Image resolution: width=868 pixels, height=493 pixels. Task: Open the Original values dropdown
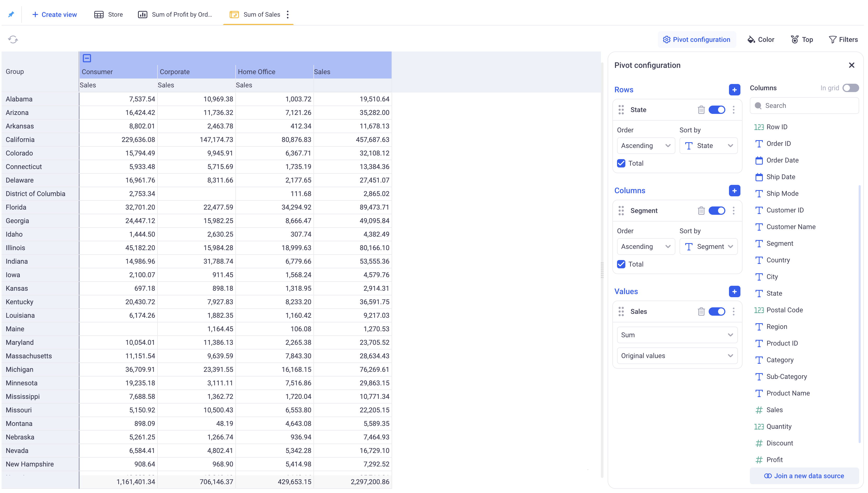(676, 356)
